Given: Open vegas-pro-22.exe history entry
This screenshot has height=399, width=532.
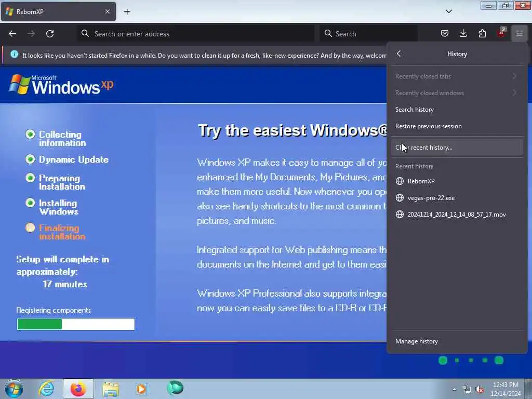Looking at the screenshot, I should [x=457, y=198].
